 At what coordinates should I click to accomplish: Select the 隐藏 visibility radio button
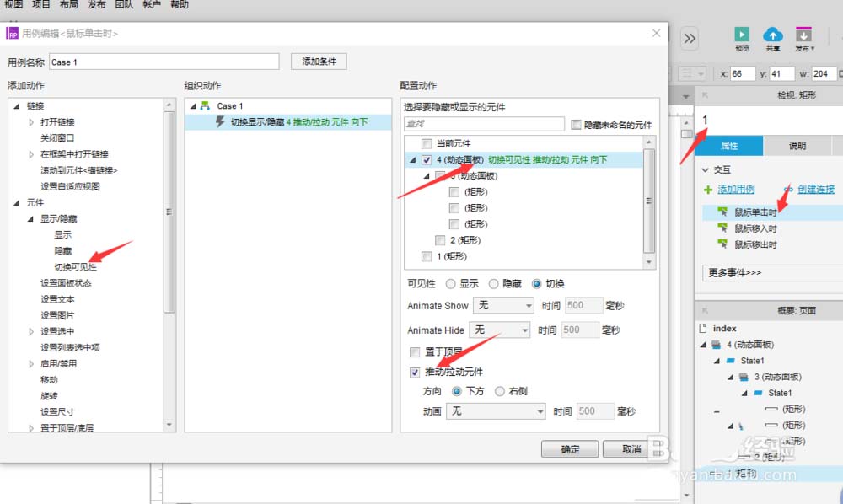point(493,284)
